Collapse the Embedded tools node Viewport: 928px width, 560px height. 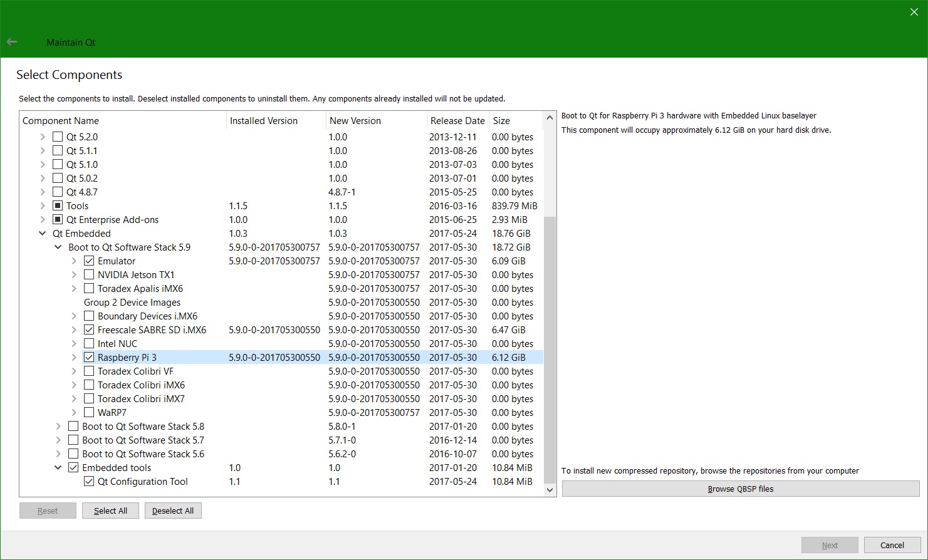[x=58, y=467]
